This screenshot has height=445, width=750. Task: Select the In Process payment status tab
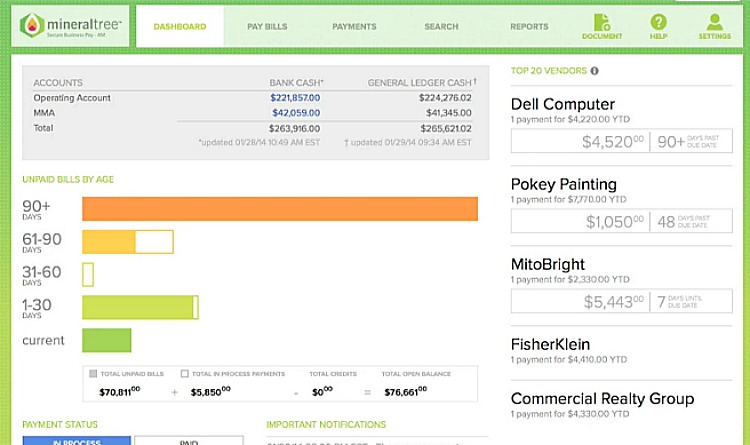(x=77, y=440)
